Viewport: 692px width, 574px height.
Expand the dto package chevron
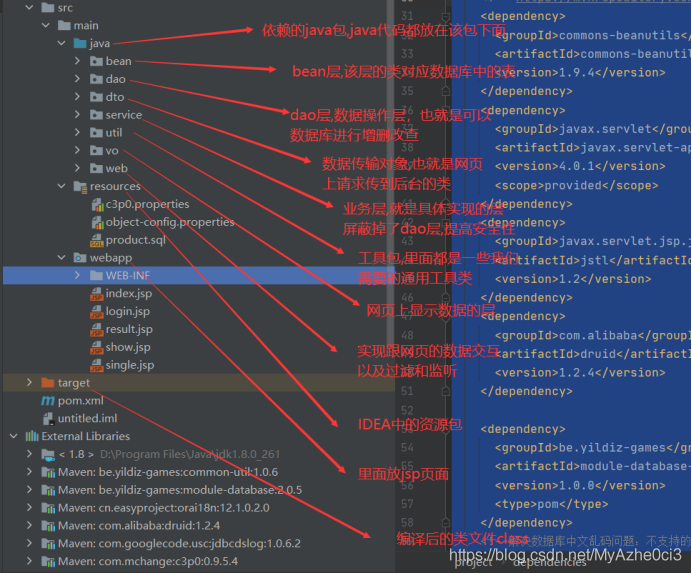tap(77, 97)
